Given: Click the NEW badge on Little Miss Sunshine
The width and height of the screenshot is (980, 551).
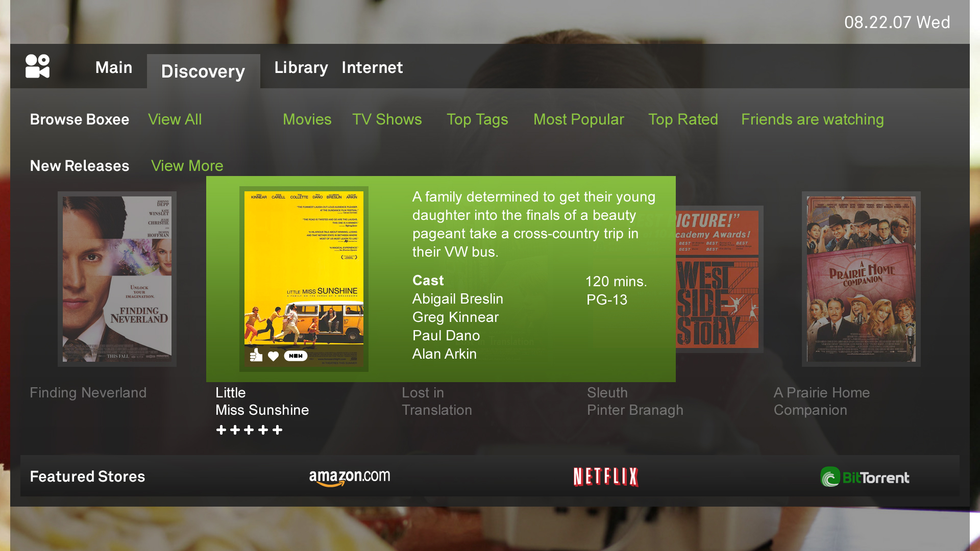Looking at the screenshot, I should (296, 356).
